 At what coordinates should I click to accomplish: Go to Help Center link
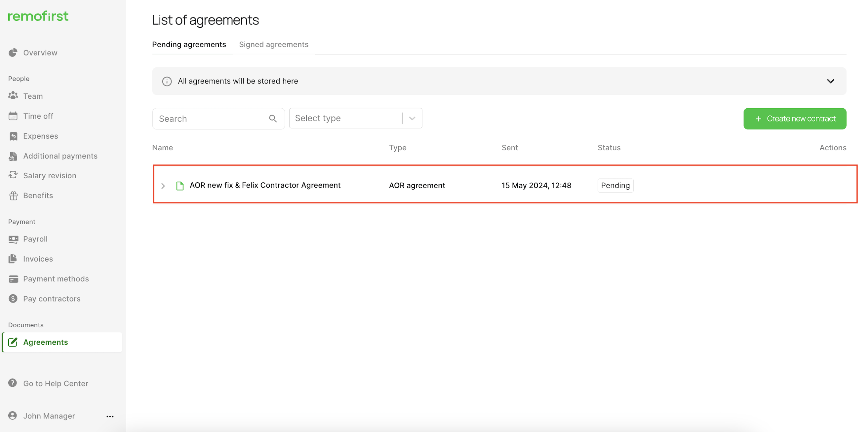[x=56, y=383]
